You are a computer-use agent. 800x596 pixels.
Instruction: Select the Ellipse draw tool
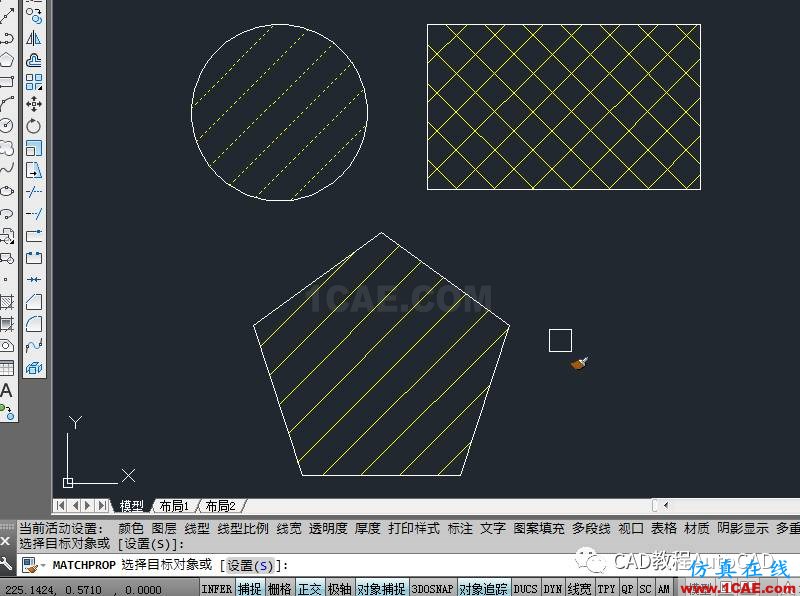[x=7, y=191]
